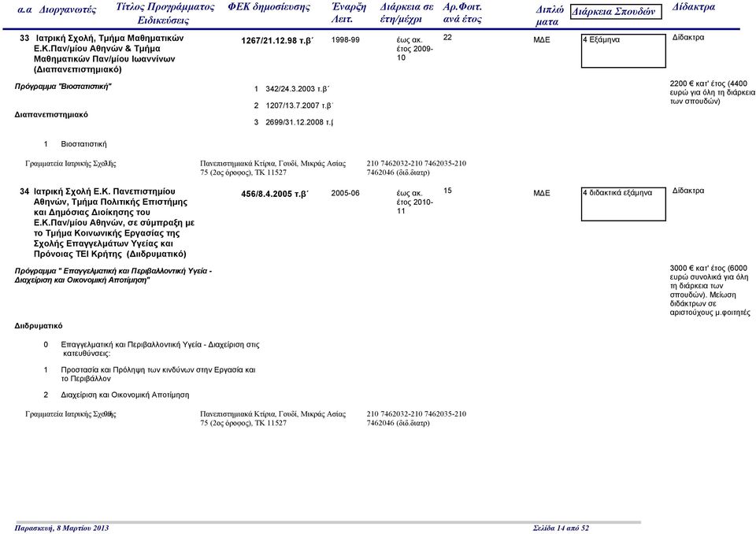
Task: Click the 'Διπλώματα' column header
Action: [550, 16]
